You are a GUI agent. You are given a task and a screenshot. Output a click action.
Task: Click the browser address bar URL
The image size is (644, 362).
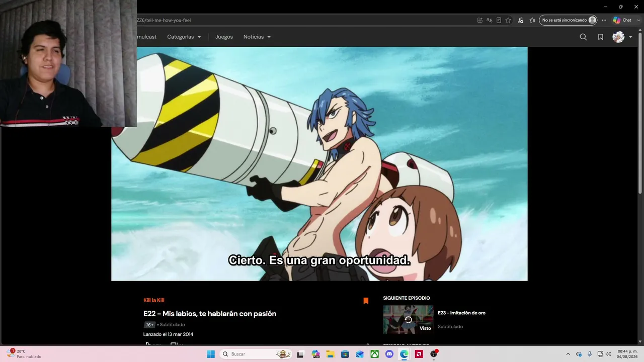[164, 20]
